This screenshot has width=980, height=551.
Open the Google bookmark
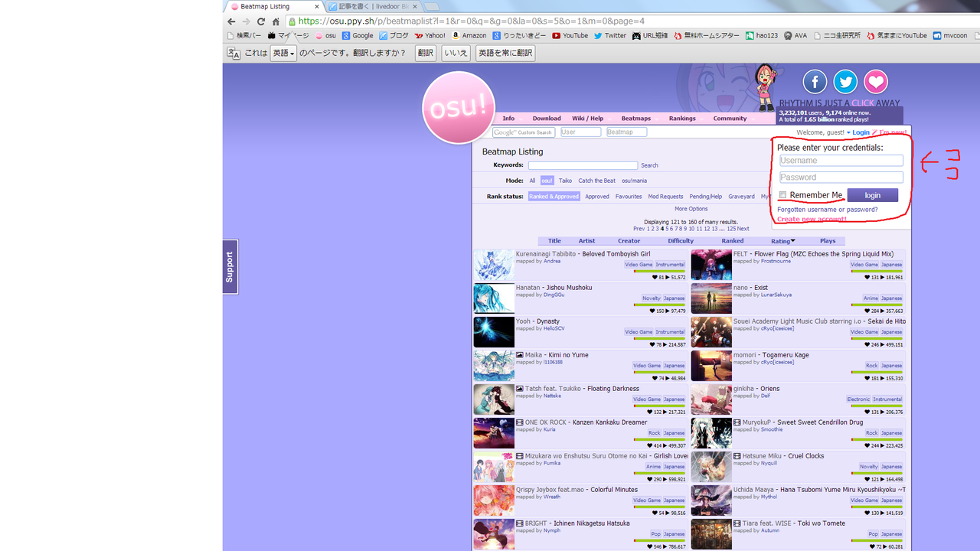coord(358,35)
